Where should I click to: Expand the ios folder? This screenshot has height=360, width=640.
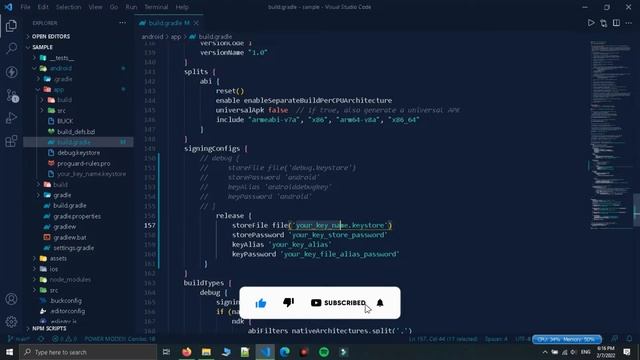(x=54, y=269)
